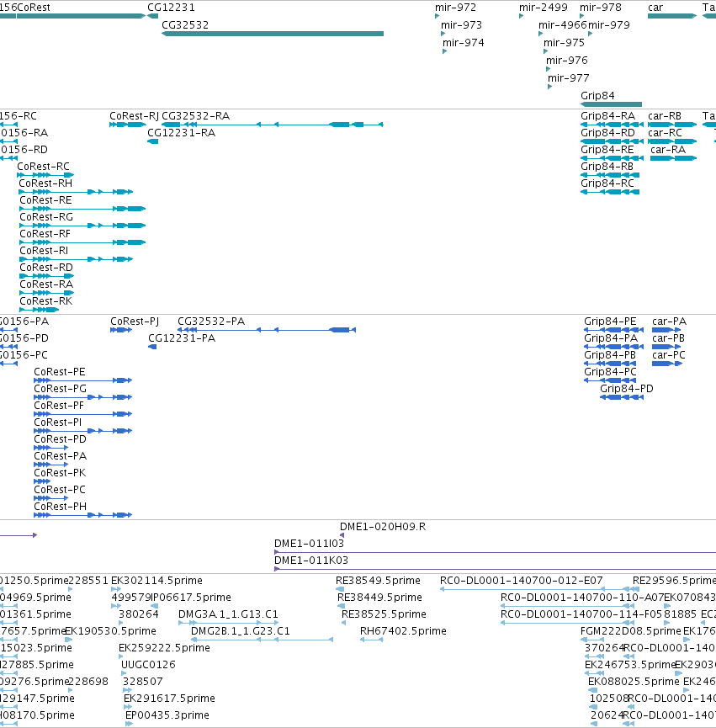Image resolution: width=716 pixels, height=728 pixels.
Task: Open the Grip84-RC transcript
Action: (x=610, y=192)
